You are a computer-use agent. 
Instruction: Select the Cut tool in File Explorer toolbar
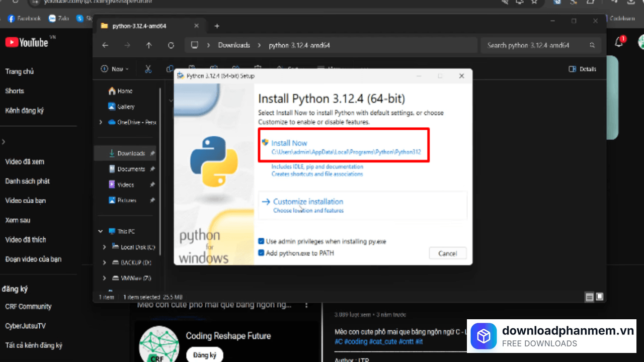[148, 69]
